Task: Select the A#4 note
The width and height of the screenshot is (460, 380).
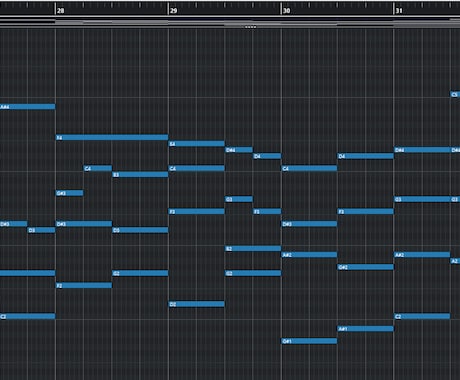Action: pyautogui.click(x=28, y=107)
